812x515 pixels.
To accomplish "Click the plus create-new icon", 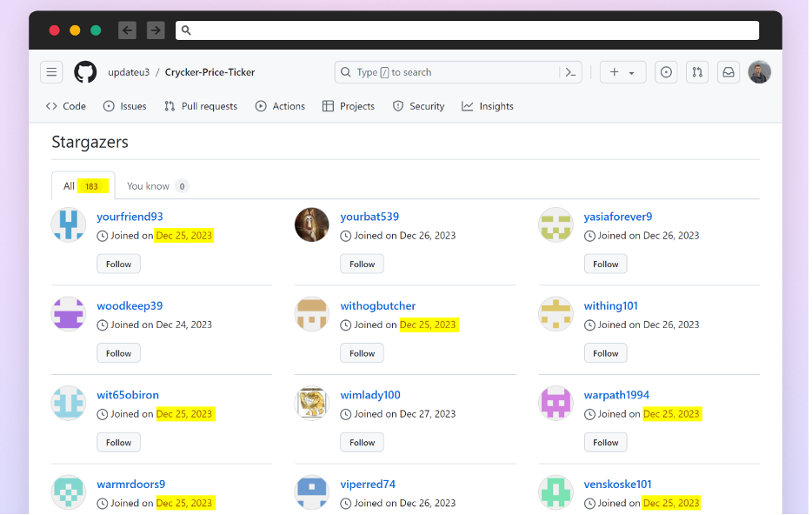I will (614, 72).
